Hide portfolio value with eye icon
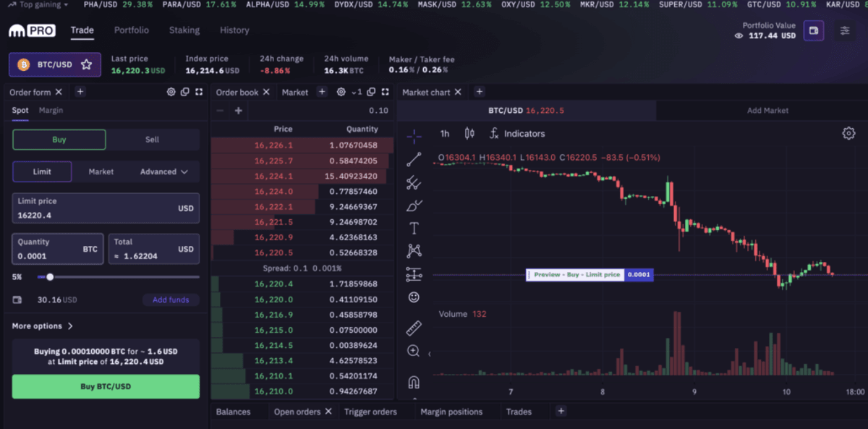Screen dimensions: 868x429 tap(739, 35)
